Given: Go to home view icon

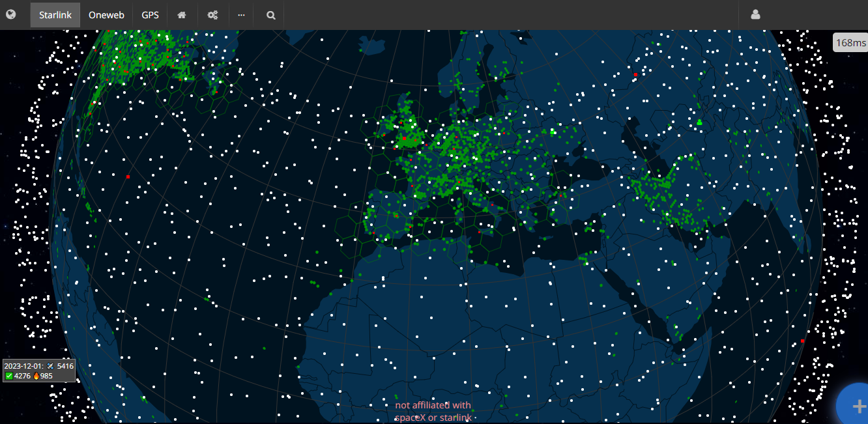Looking at the screenshot, I should (182, 15).
